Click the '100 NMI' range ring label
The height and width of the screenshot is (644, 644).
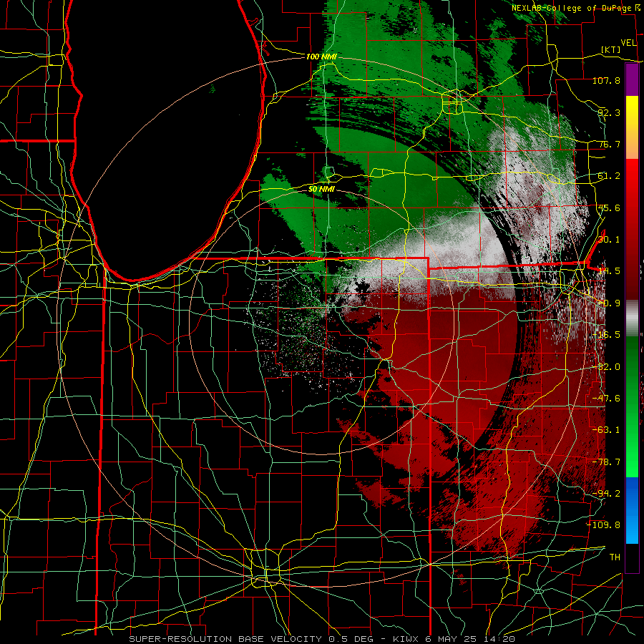[321, 57]
